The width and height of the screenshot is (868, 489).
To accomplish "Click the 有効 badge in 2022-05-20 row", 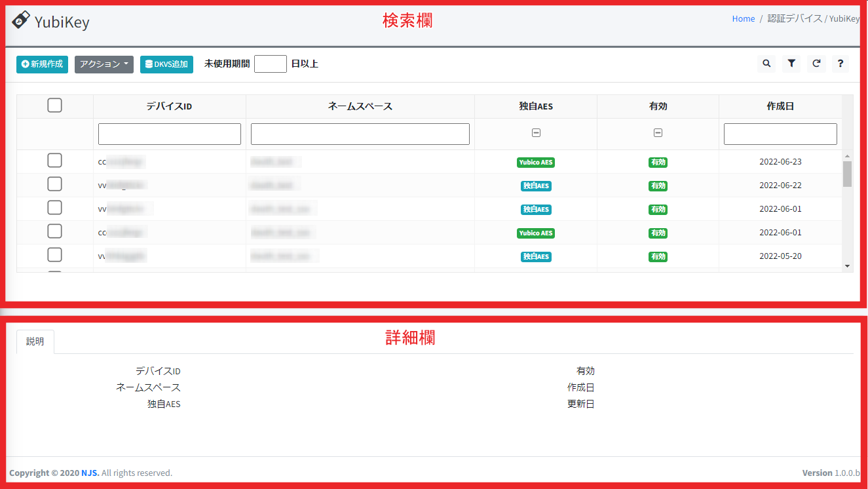I will 658,256.
